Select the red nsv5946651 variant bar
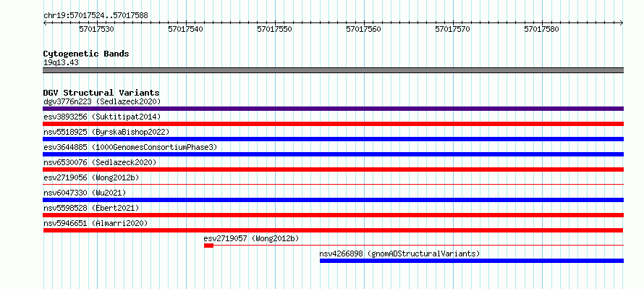The image size is (644, 289). [x=333, y=230]
